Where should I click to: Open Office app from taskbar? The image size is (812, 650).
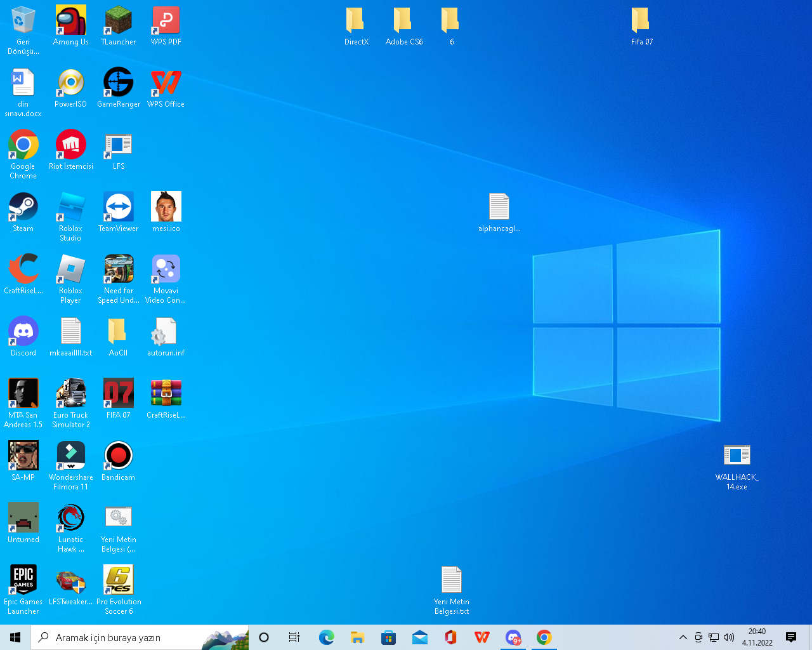[x=450, y=637]
